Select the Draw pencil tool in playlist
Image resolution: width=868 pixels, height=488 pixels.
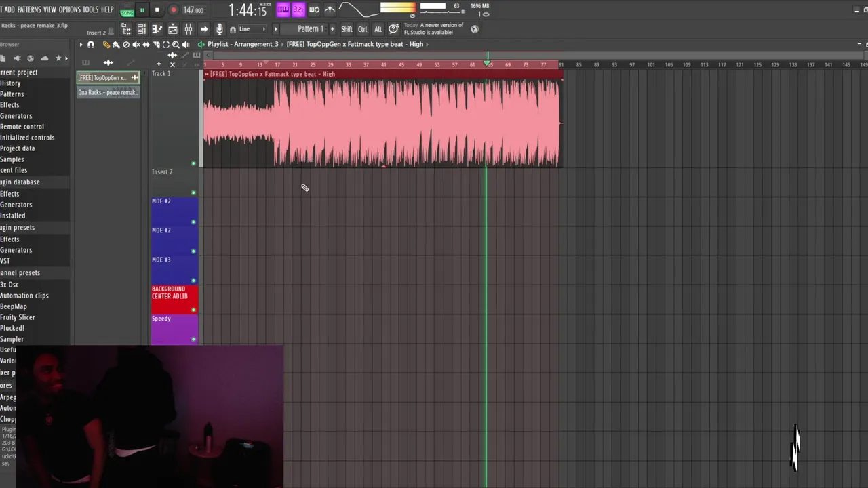pos(106,45)
